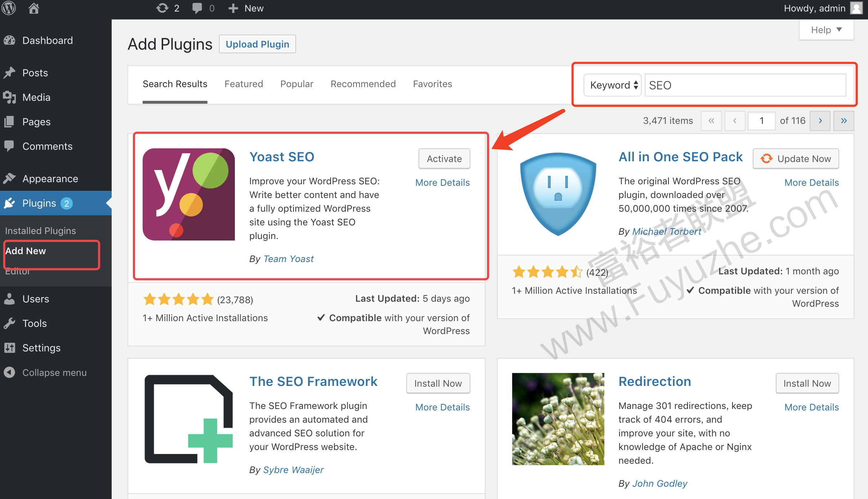This screenshot has height=499, width=868.
Task: Switch to the Recommended tab
Action: coord(363,84)
